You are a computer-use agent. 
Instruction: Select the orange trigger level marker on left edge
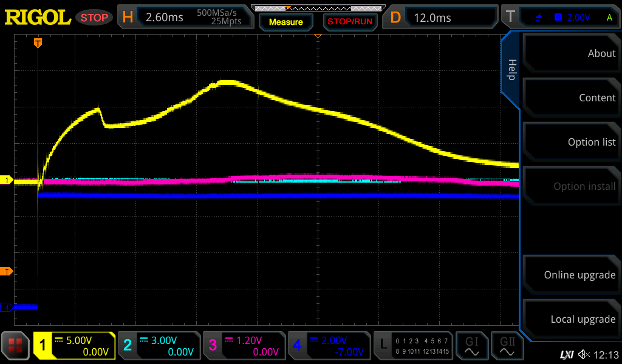pyautogui.click(x=7, y=271)
